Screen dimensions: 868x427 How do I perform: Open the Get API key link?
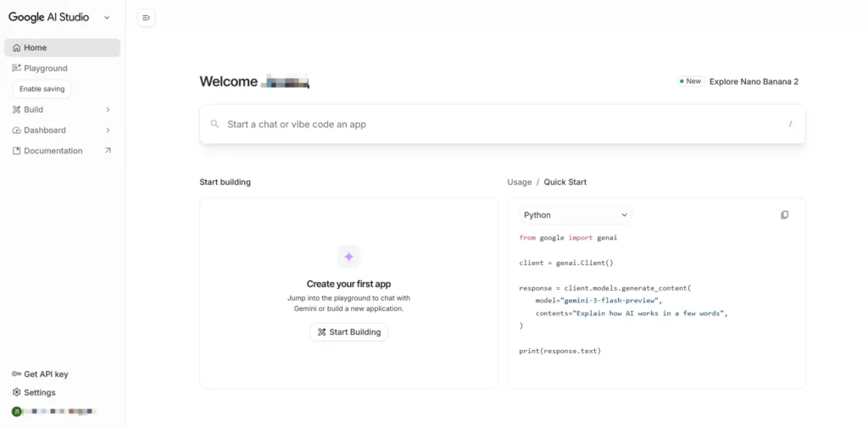click(x=46, y=374)
